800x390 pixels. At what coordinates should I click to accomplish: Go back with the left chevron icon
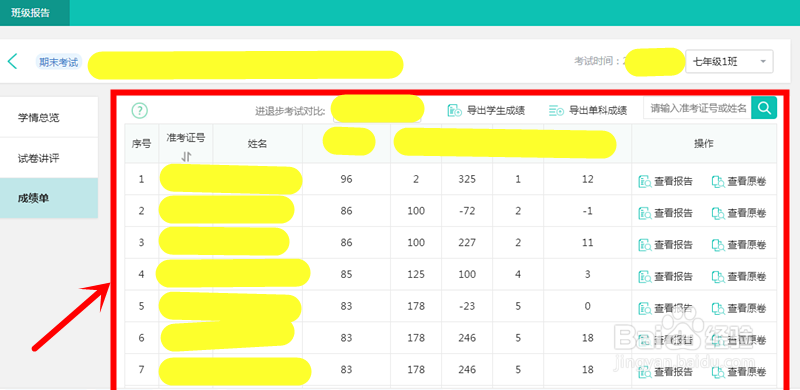point(12,61)
